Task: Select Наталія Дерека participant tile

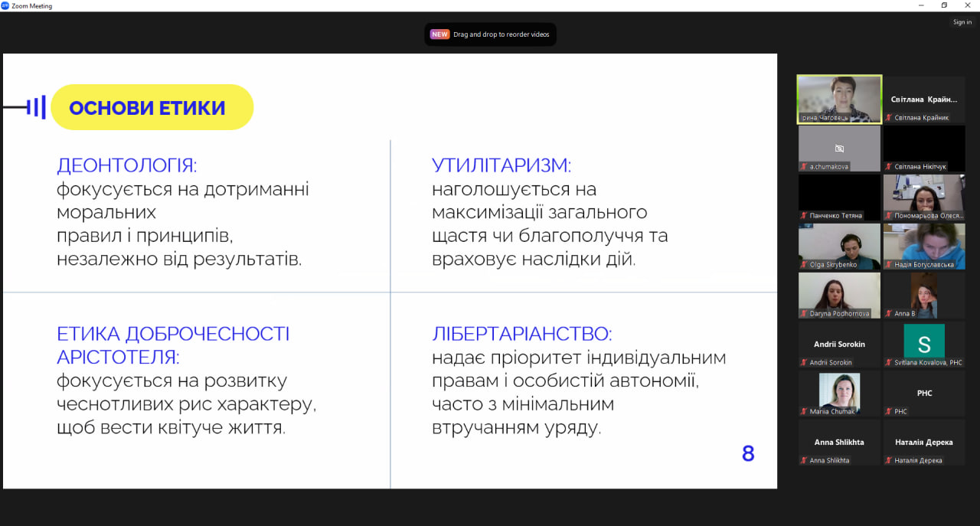Action: tap(924, 442)
